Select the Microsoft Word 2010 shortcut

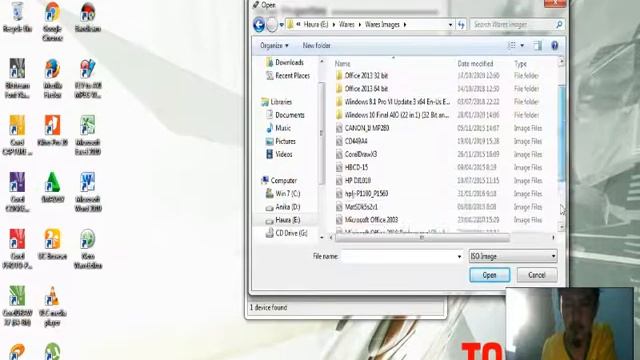[x=87, y=192]
